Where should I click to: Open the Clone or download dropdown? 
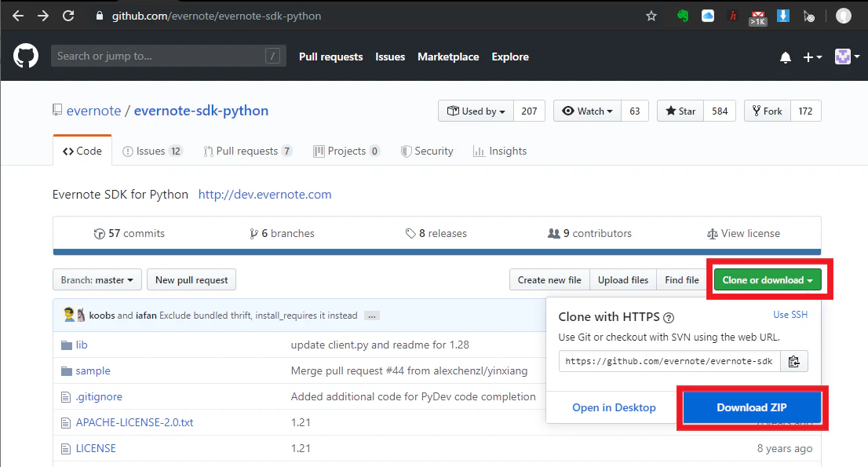click(768, 279)
